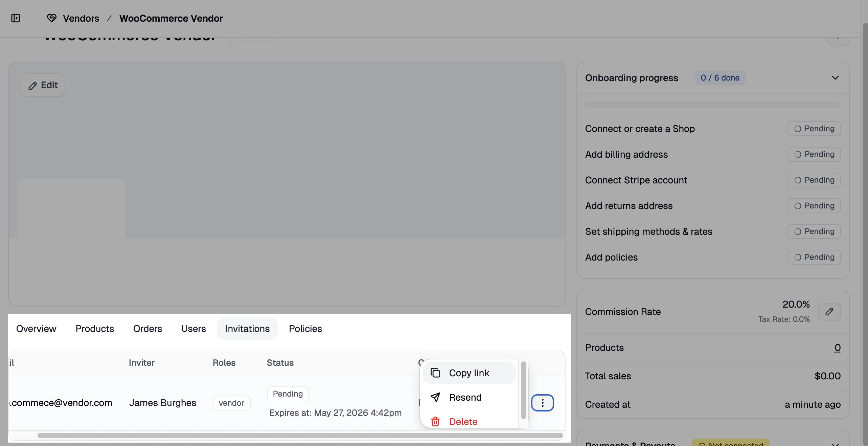This screenshot has height=446, width=868.
Task: Click Pending badge for Add billing address
Action: click(814, 154)
